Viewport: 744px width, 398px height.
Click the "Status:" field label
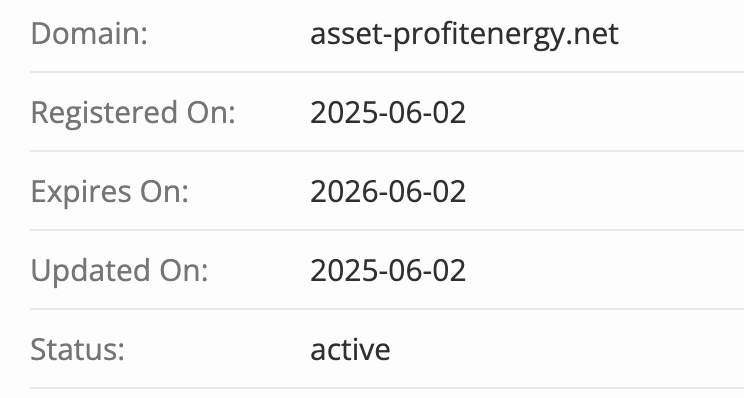(77, 350)
